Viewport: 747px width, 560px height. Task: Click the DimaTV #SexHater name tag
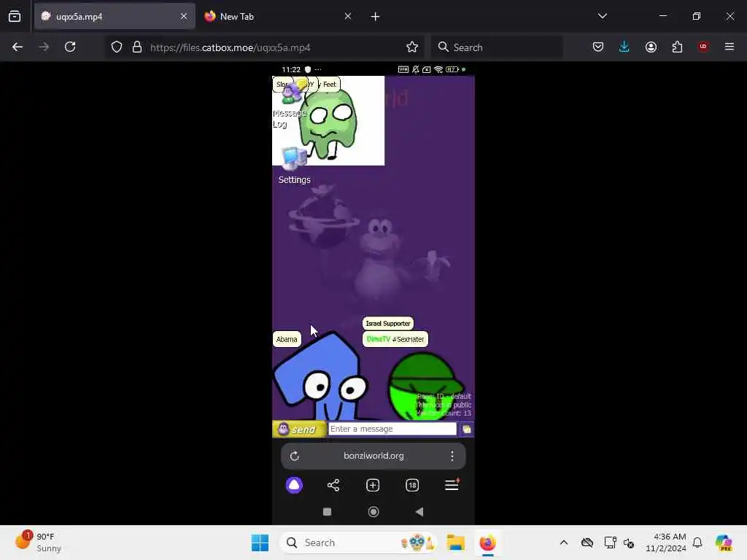click(x=395, y=340)
